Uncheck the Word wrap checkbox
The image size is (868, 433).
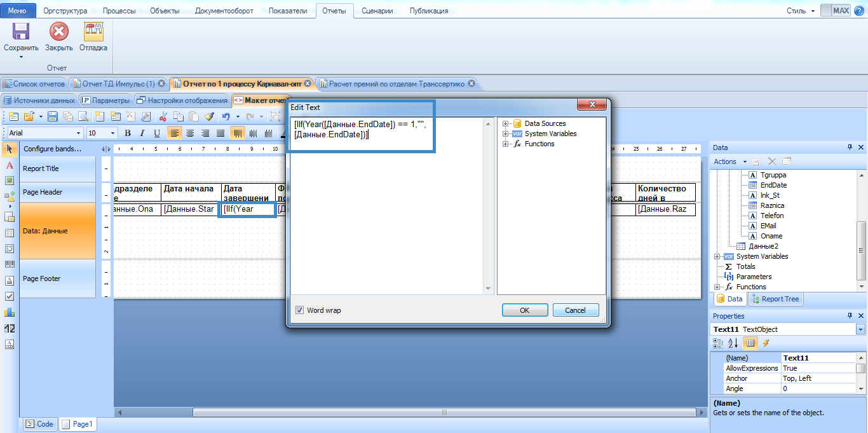299,310
